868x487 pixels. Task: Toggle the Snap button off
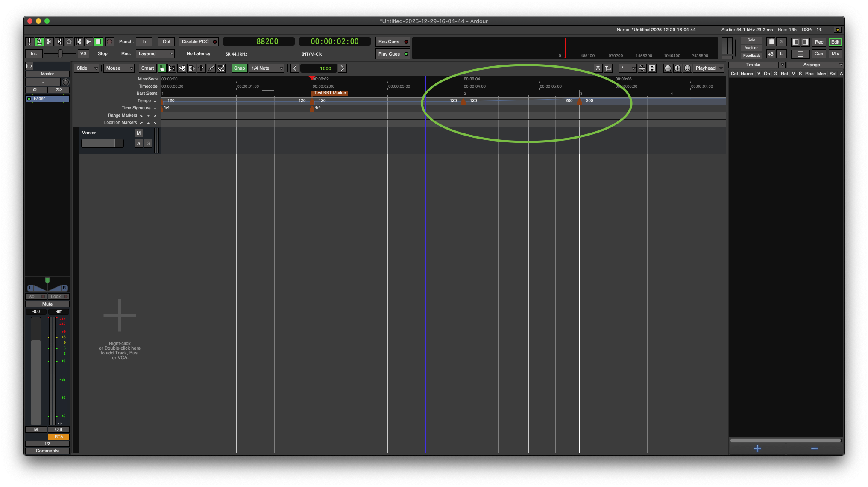tap(239, 68)
